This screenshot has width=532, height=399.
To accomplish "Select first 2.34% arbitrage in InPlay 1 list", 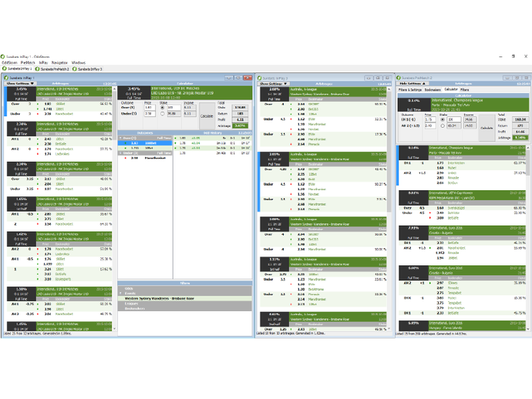I will [x=59, y=129].
